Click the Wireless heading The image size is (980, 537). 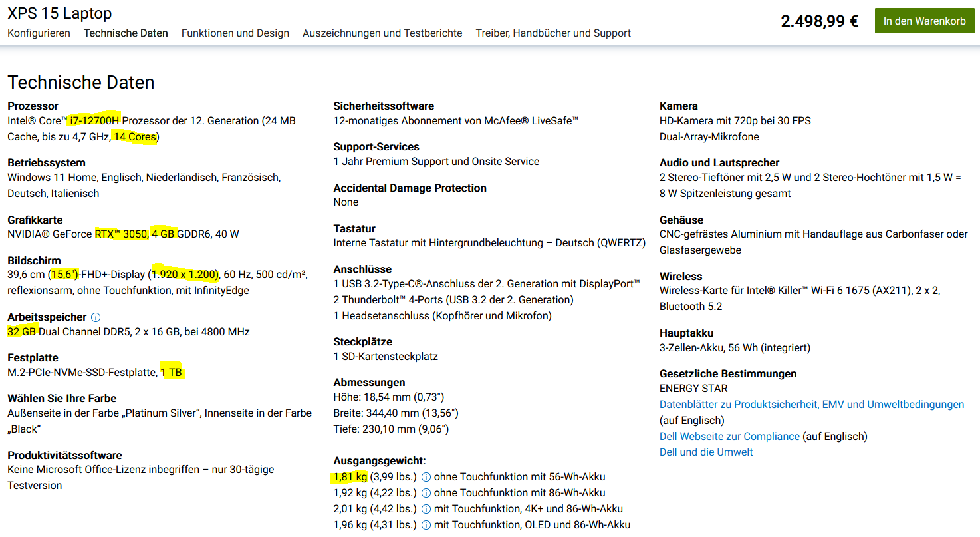click(681, 276)
